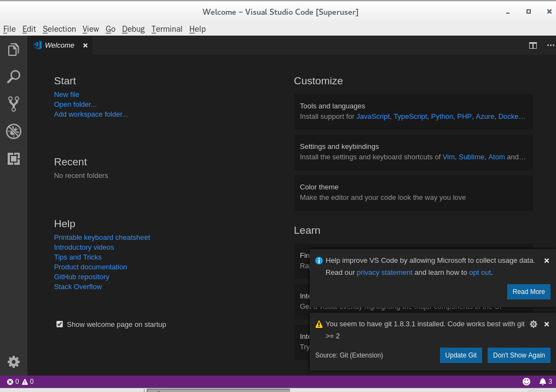Click the opt out link
This screenshot has height=392, width=556.
(x=480, y=273)
